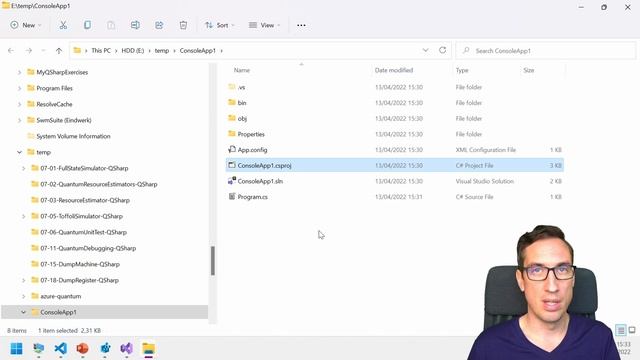Select 07-05-ToffoliSimulator-QSharp folder
The width and height of the screenshot is (640, 360).
[x=82, y=216]
